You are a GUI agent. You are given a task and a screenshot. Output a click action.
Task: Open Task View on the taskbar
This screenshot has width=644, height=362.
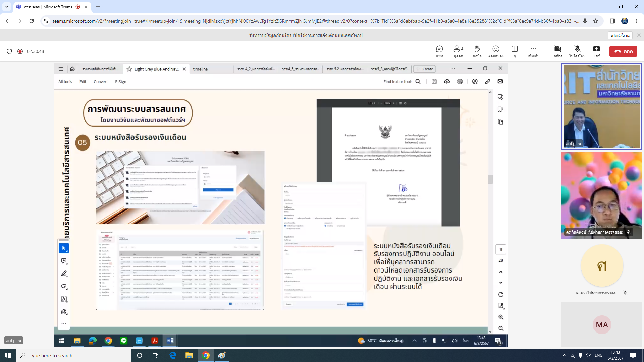pyautogui.click(x=156, y=355)
